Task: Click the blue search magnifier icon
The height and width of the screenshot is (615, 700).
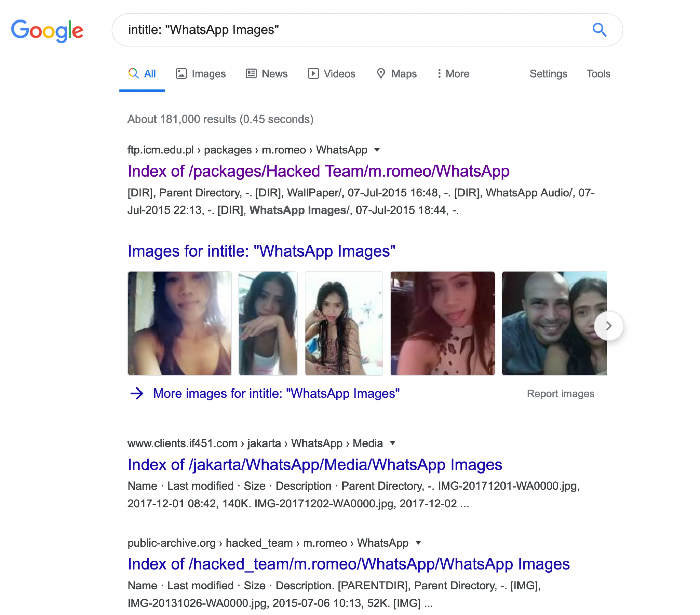Action: click(x=599, y=30)
